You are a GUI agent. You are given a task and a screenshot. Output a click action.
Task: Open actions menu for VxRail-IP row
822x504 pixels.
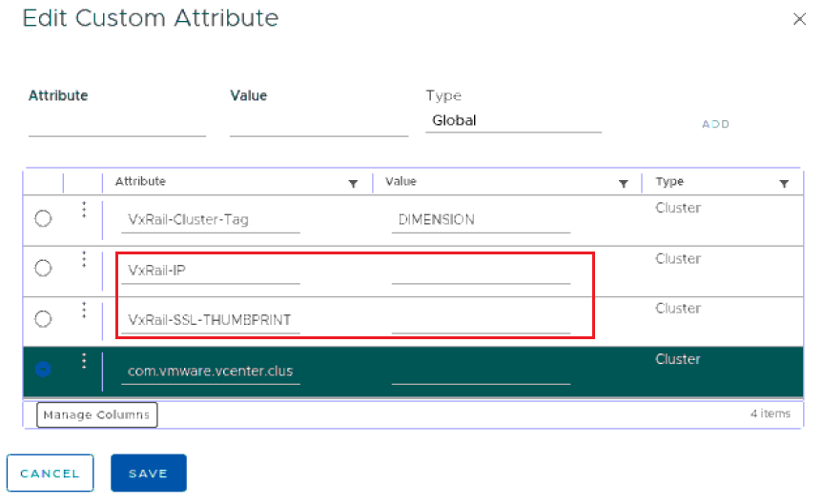point(84,259)
